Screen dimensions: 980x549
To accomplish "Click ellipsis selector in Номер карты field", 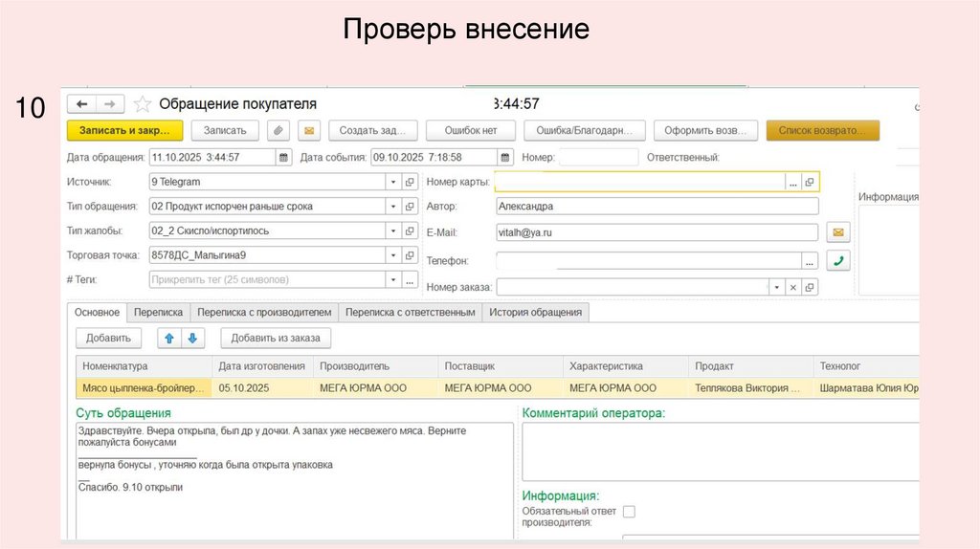I will (792, 182).
